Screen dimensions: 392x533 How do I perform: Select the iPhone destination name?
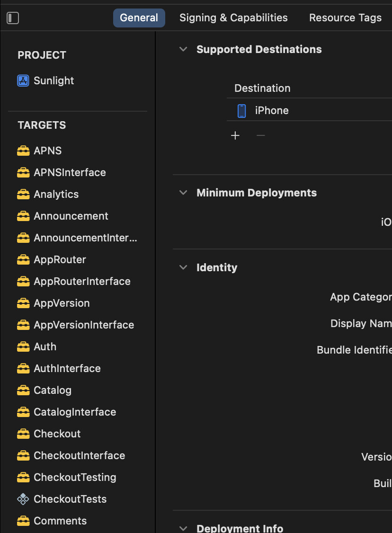[272, 110]
